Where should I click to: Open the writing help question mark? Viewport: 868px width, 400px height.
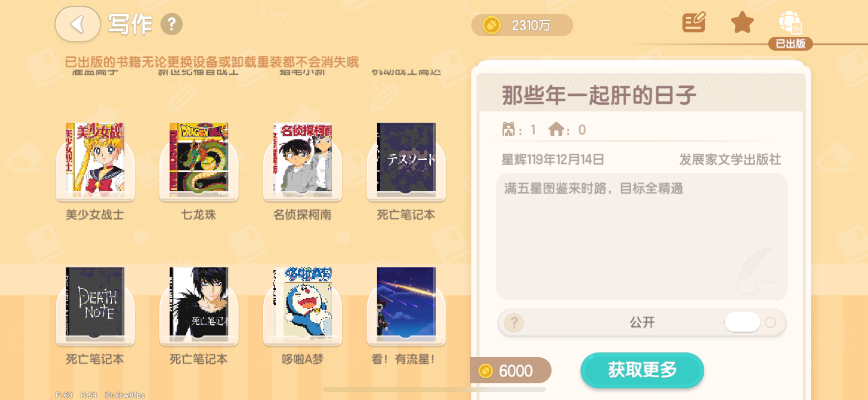(171, 24)
